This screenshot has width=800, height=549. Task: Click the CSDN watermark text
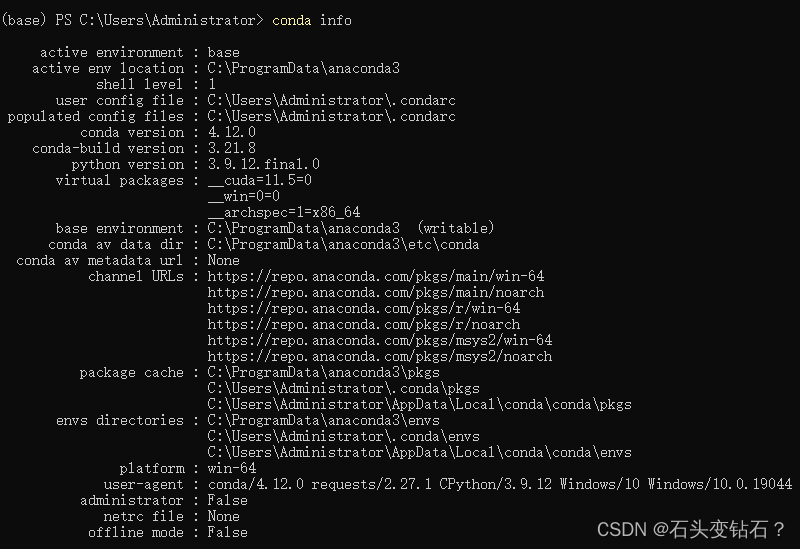pyautogui.click(x=691, y=530)
